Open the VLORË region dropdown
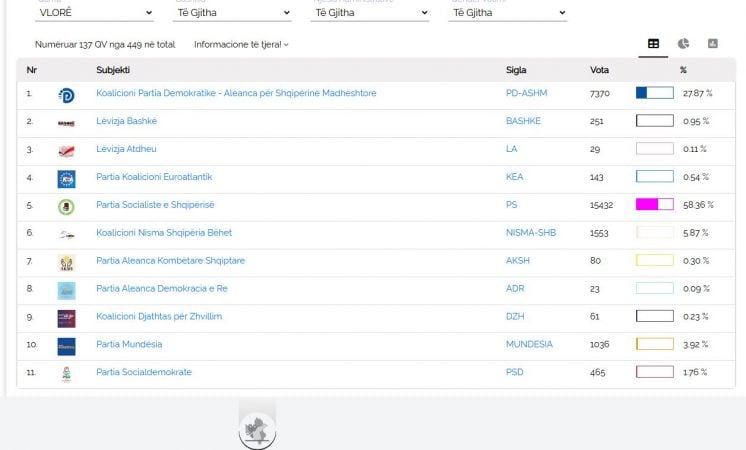 click(94, 13)
